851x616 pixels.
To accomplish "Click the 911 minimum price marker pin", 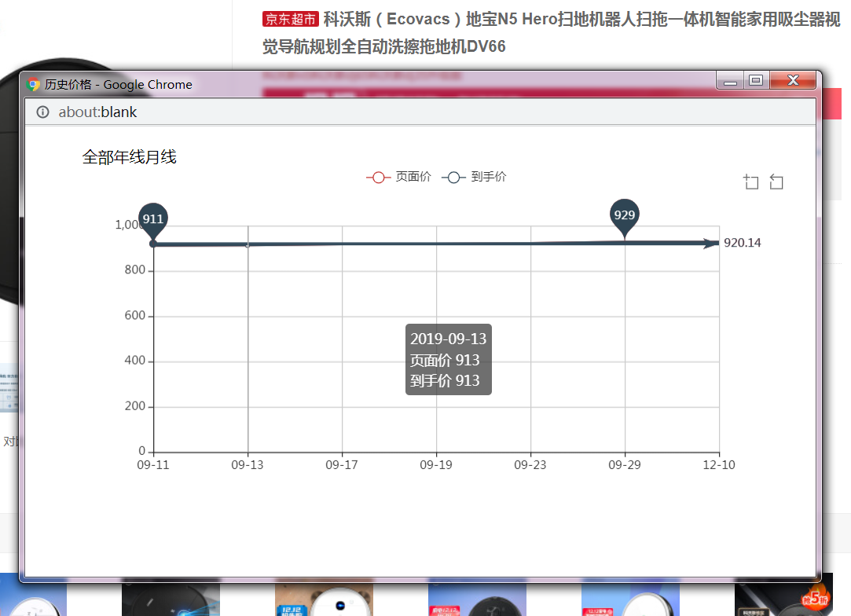I will point(153,219).
